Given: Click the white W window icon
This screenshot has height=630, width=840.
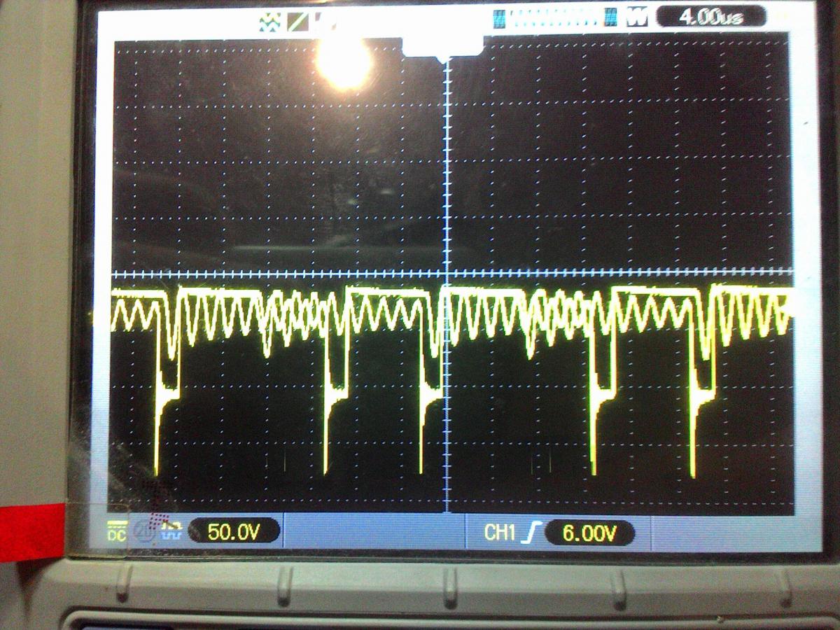Looking at the screenshot, I should [636, 19].
